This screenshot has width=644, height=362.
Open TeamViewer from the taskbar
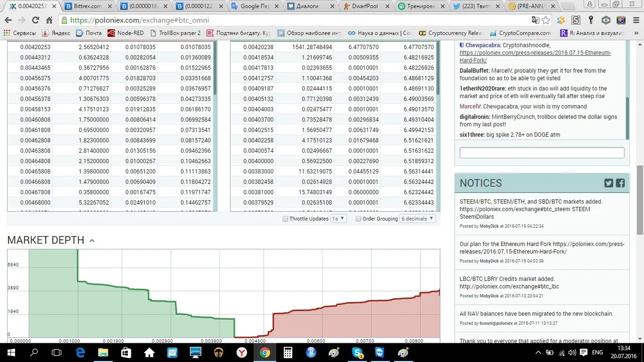pyautogui.click(x=380, y=352)
